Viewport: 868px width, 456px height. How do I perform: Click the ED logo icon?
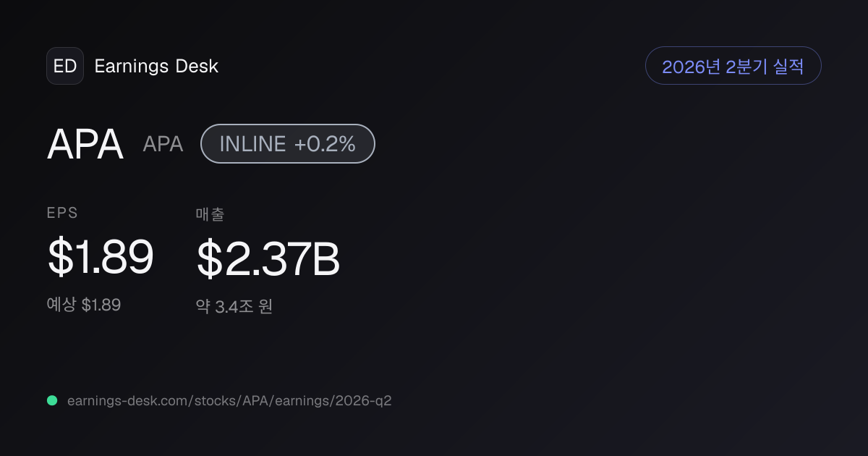(65, 66)
